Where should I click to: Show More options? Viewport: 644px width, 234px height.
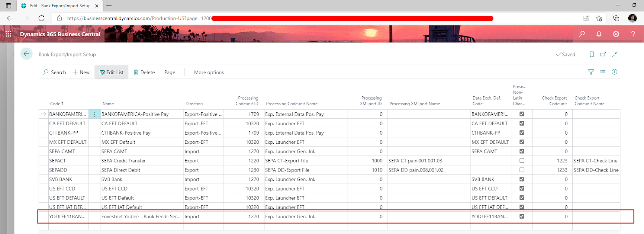click(x=209, y=72)
